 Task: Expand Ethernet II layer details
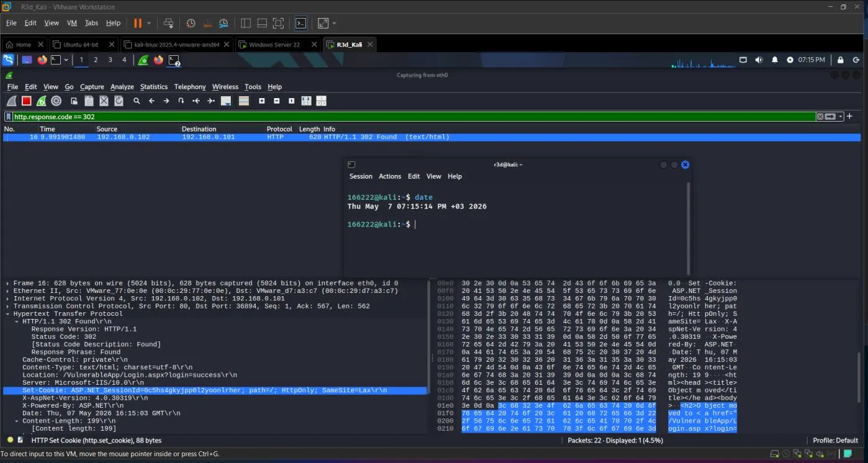8,290
